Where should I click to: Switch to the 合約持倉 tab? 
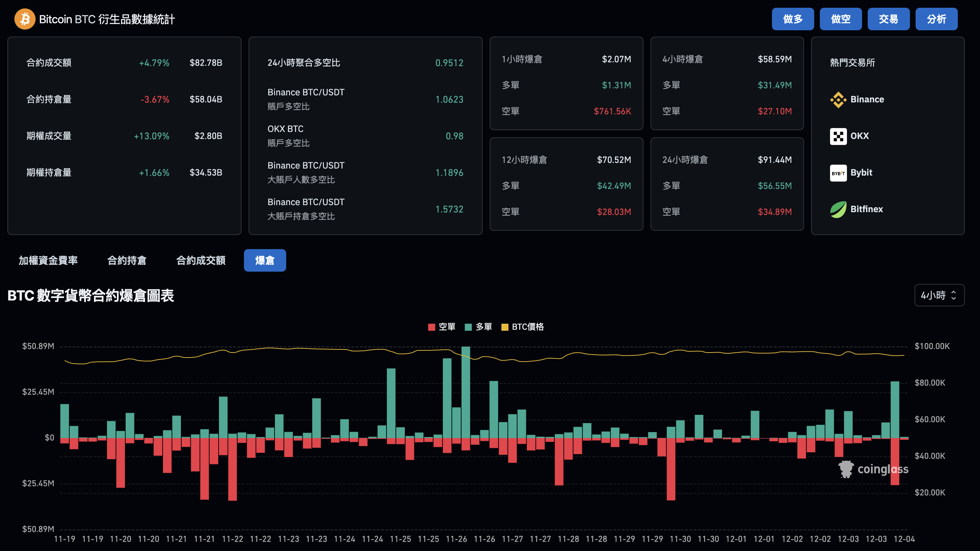tap(127, 260)
